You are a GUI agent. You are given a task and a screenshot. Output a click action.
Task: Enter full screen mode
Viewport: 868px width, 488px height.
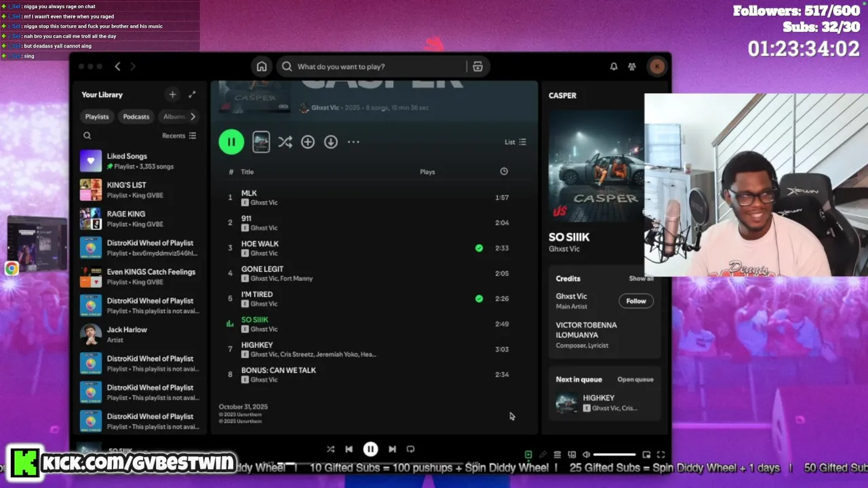[661, 455]
